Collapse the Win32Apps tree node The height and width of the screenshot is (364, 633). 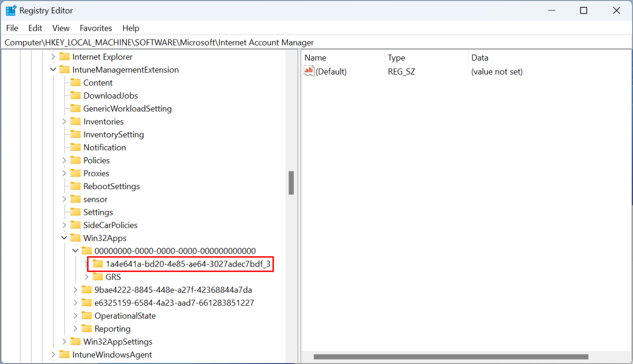click(x=64, y=238)
